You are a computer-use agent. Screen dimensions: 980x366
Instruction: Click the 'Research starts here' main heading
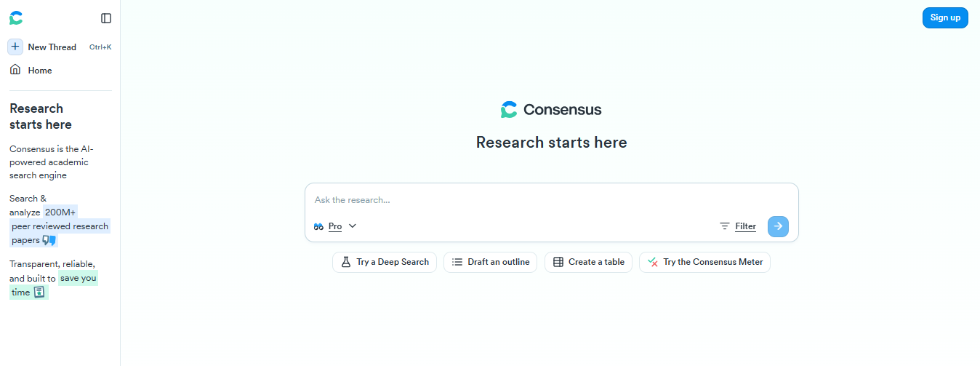coord(551,143)
